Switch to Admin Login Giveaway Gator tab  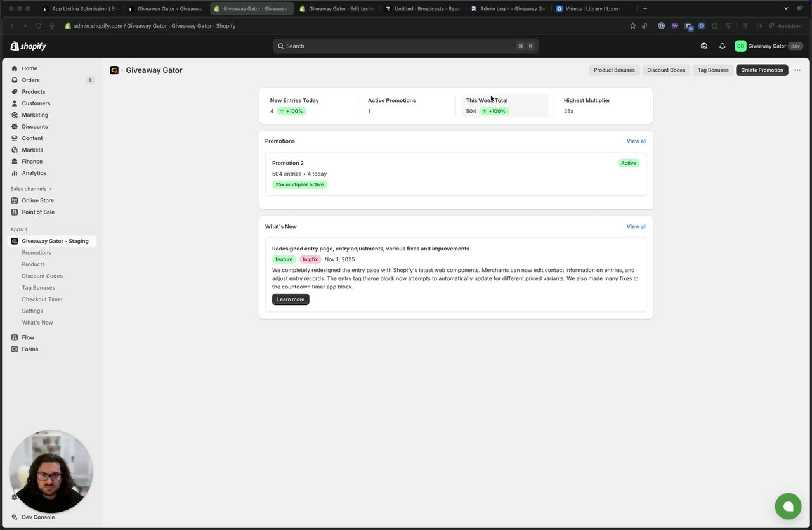[508, 9]
